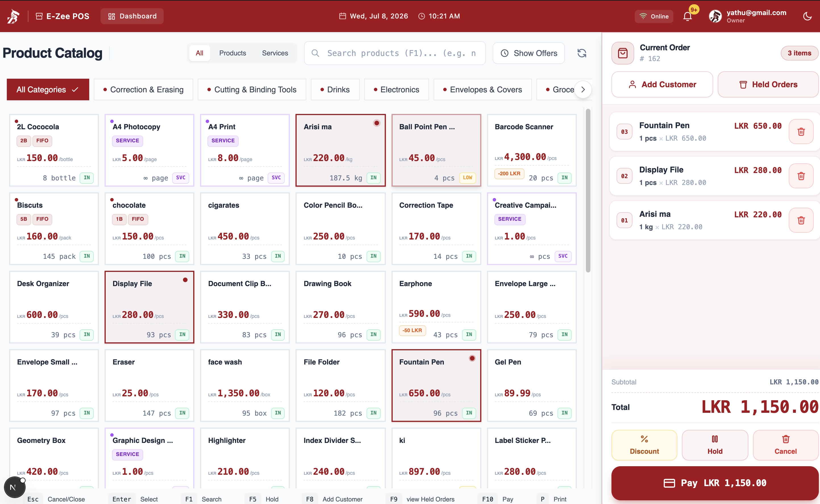The image size is (820, 504).
Task: Filter by Cutting & Binding Tools
Action: [x=252, y=89]
